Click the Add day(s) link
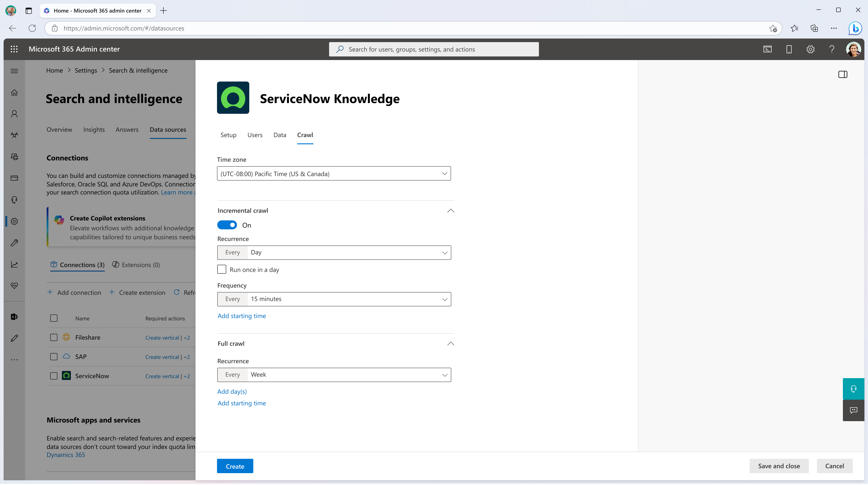Screen dimensions: 868x485 pyautogui.click(x=231, y=391)
